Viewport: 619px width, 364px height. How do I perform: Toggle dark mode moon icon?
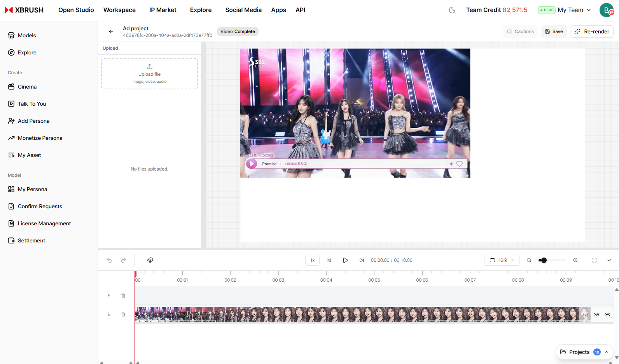click(452, 10)
